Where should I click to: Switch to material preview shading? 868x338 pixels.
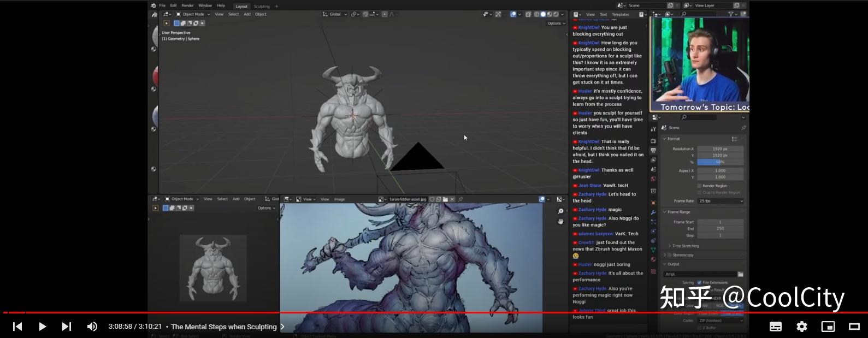550,14
